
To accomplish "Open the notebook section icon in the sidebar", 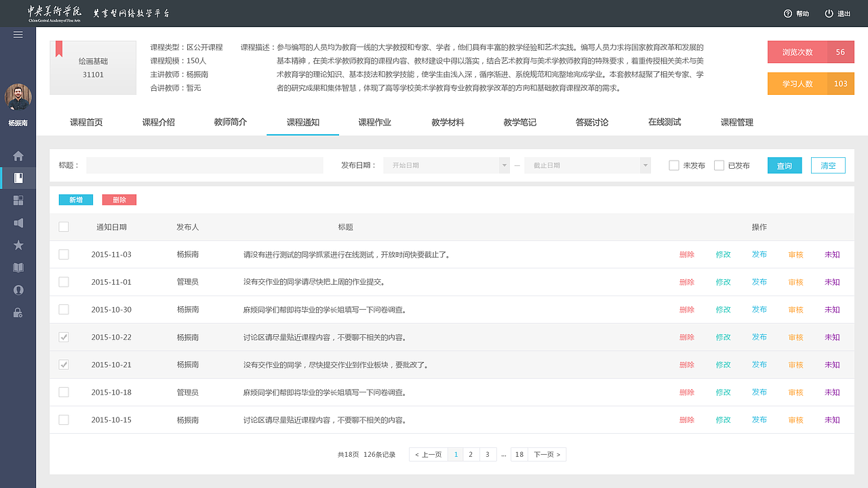I will (x=18, y=178).
